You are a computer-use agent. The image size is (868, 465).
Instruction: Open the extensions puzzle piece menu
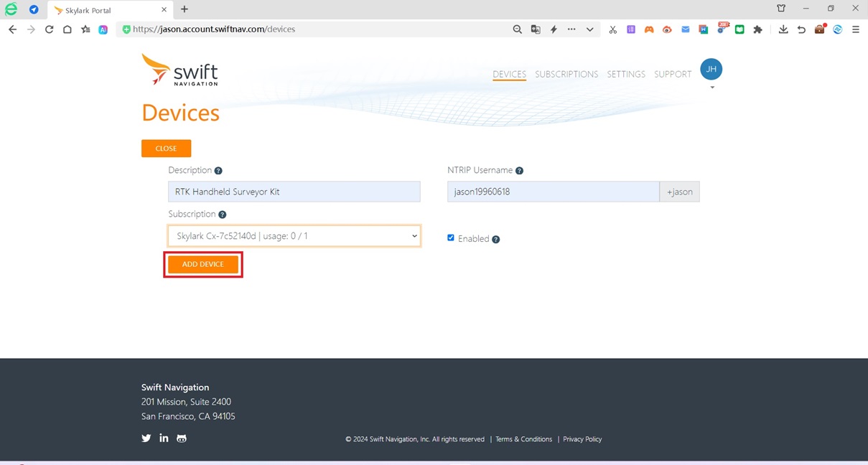point(757,29)
